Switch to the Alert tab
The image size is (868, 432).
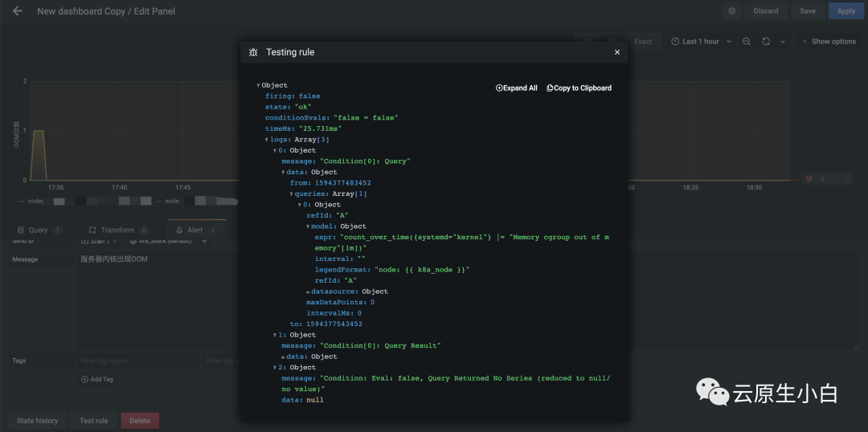click(x=196, y=230)
